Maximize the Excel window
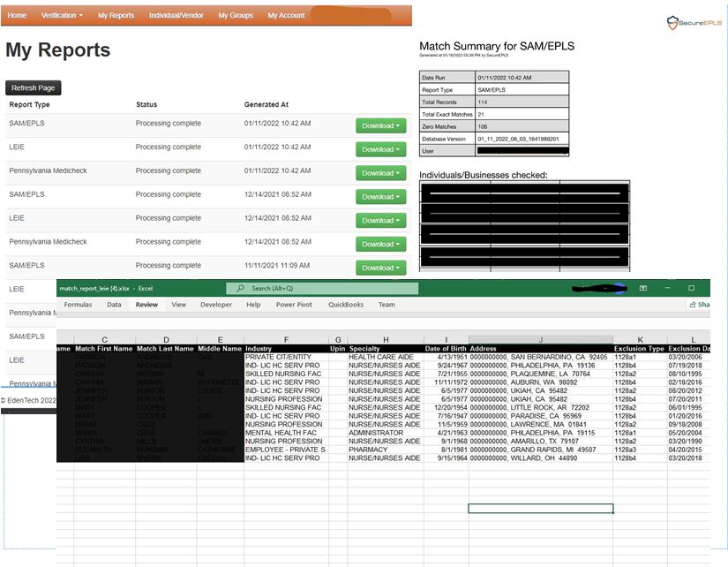The height and width of the screenshot is (567, 728). pyautogui.click(x=691, y=288)
